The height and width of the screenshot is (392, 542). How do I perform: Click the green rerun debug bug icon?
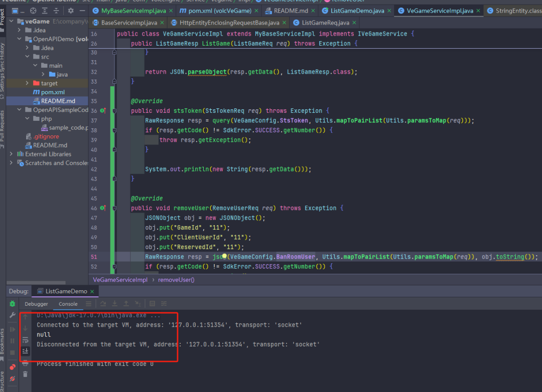pos(13,304)
